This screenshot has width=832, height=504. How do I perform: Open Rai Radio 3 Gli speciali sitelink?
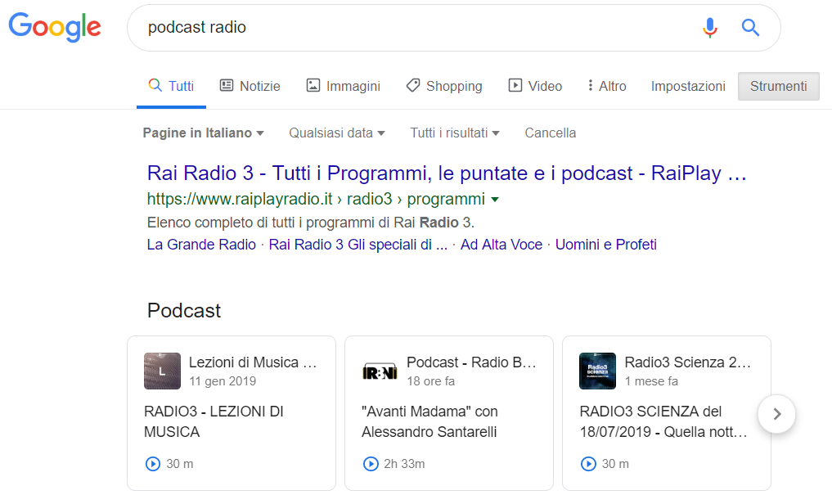click(x=358, y=245)
